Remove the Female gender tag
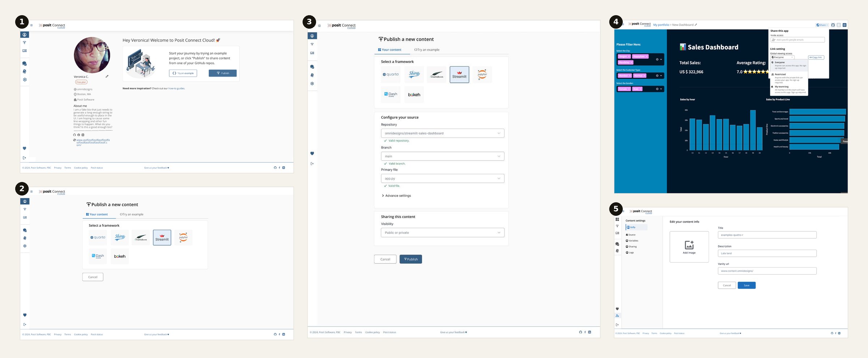Screen dimensions: 868x358 pyautogui.click(x=629, y=89)
